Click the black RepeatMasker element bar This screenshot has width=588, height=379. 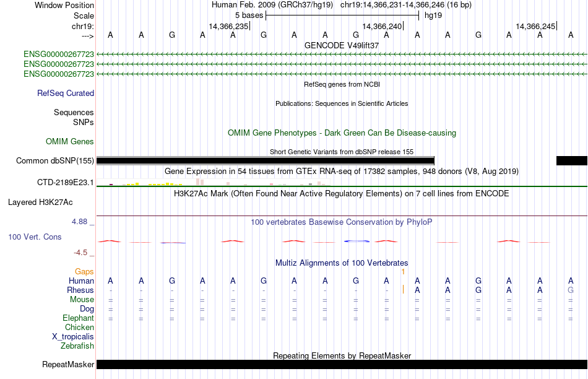pos(342,364)
